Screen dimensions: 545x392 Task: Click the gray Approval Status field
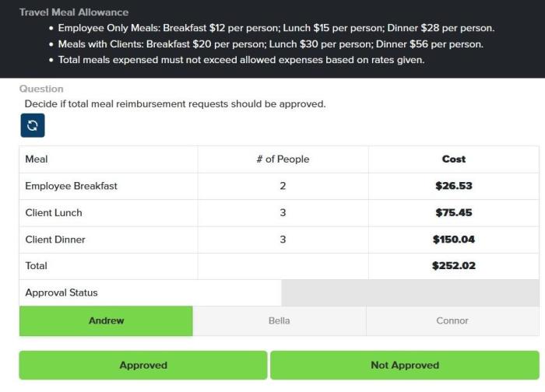[410, 292]
